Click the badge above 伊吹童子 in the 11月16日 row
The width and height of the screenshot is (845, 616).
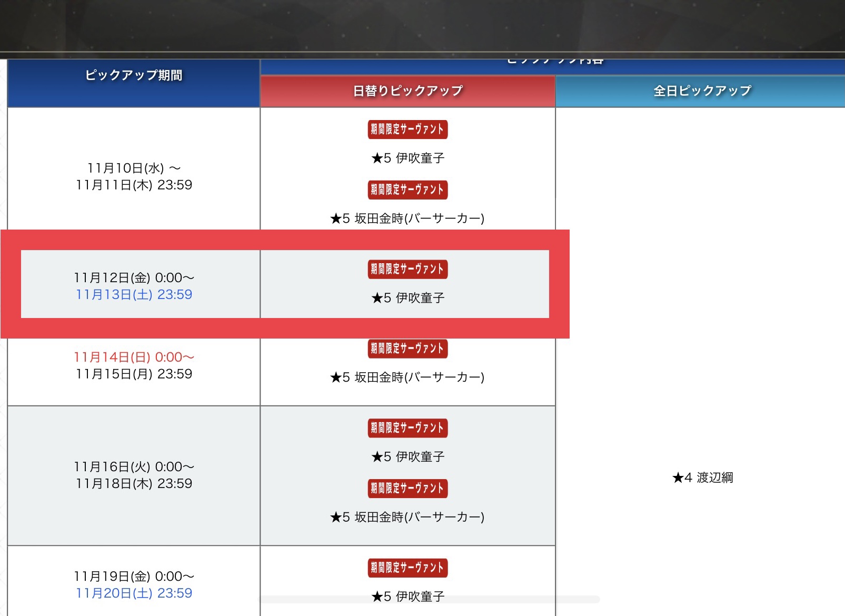click(x=407, y=428)
